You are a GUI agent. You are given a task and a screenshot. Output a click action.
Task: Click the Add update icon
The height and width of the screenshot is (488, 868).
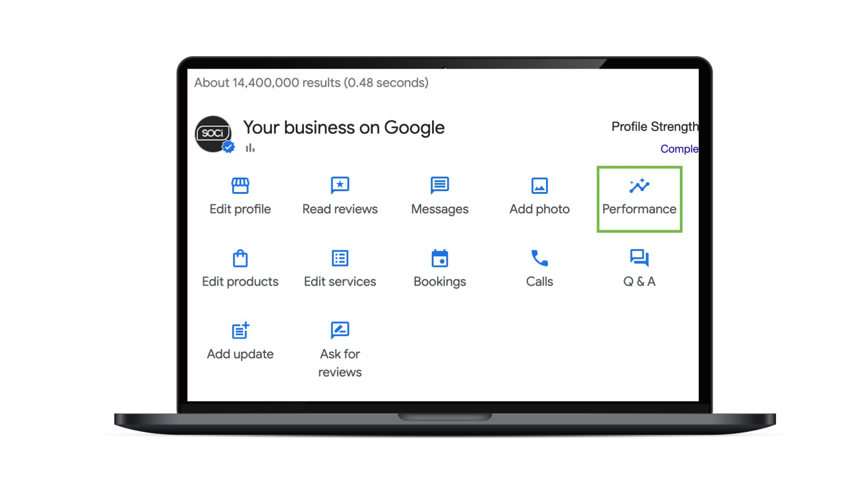(240, 330)
